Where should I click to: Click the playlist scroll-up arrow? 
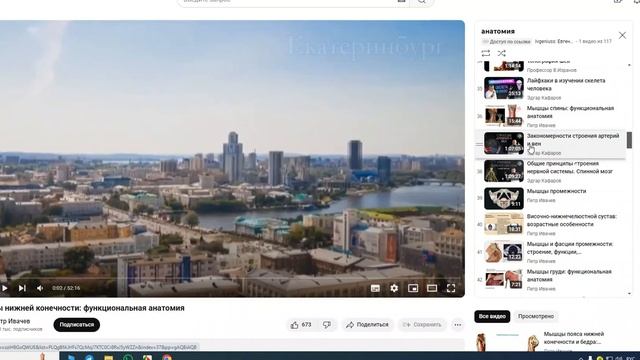click(x=629, y=64)
